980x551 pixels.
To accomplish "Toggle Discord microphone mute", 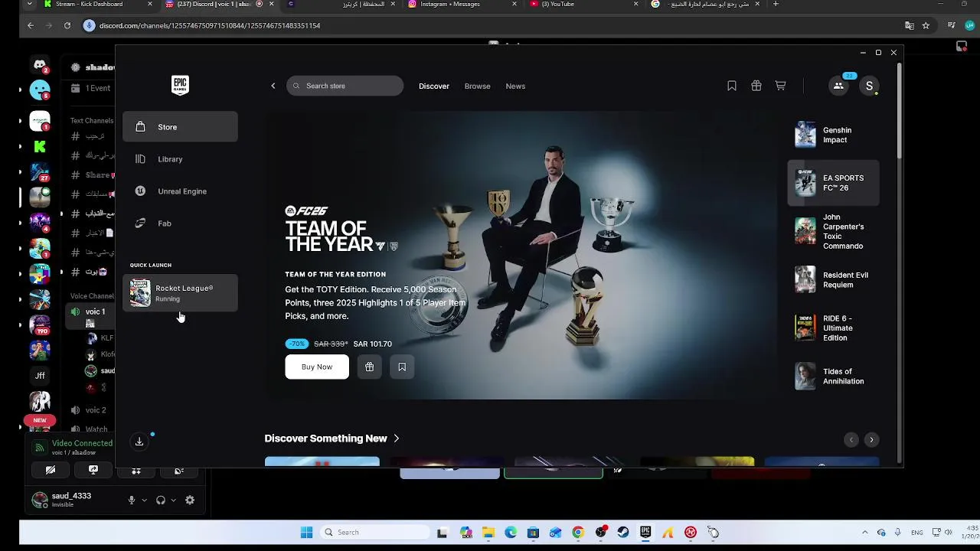I will (132, 500).
